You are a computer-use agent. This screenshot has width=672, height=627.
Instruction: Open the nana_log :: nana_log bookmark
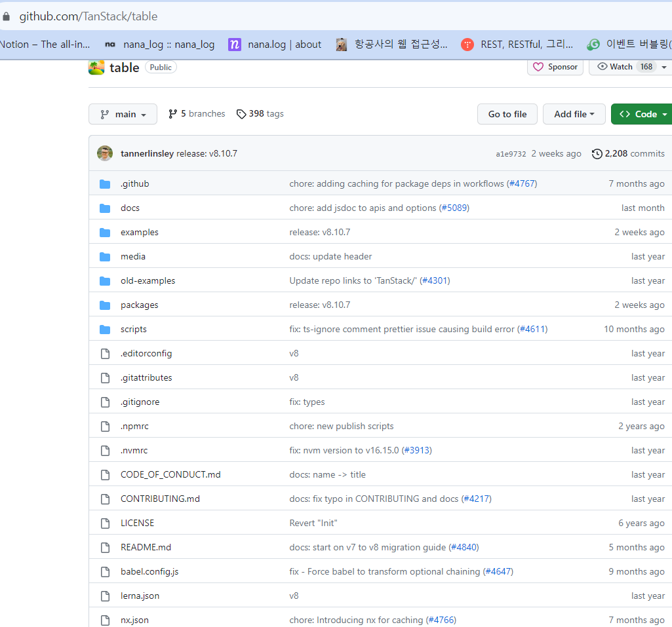[x=159, y=44]
